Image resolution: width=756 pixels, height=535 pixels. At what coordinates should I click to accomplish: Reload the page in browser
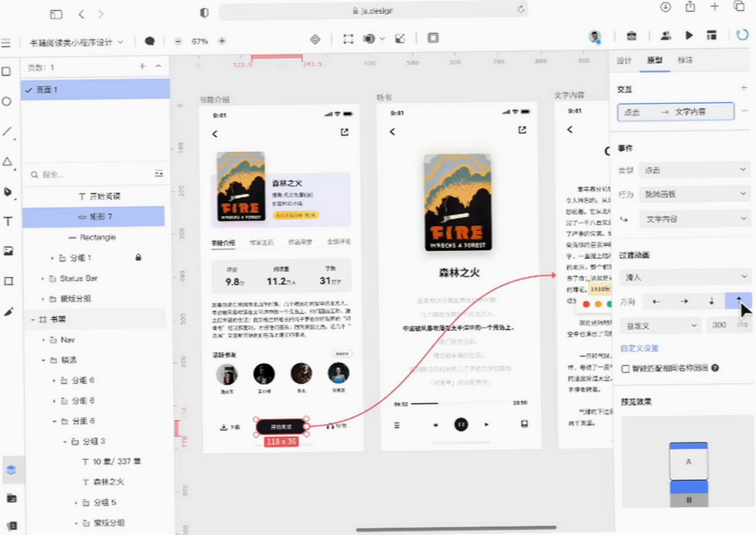coord(520,10)
